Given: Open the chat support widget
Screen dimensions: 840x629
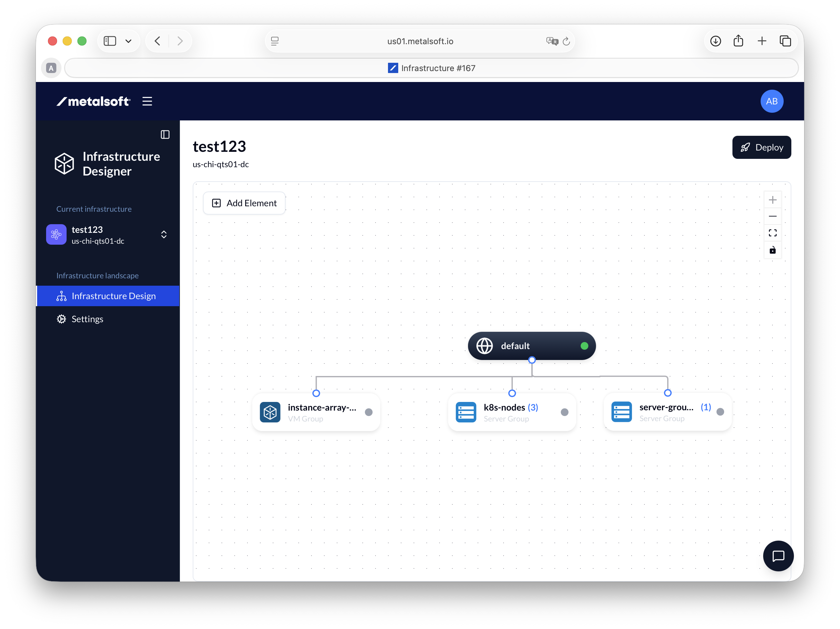Looking at the screenshot, I should [x=778, y=556].
